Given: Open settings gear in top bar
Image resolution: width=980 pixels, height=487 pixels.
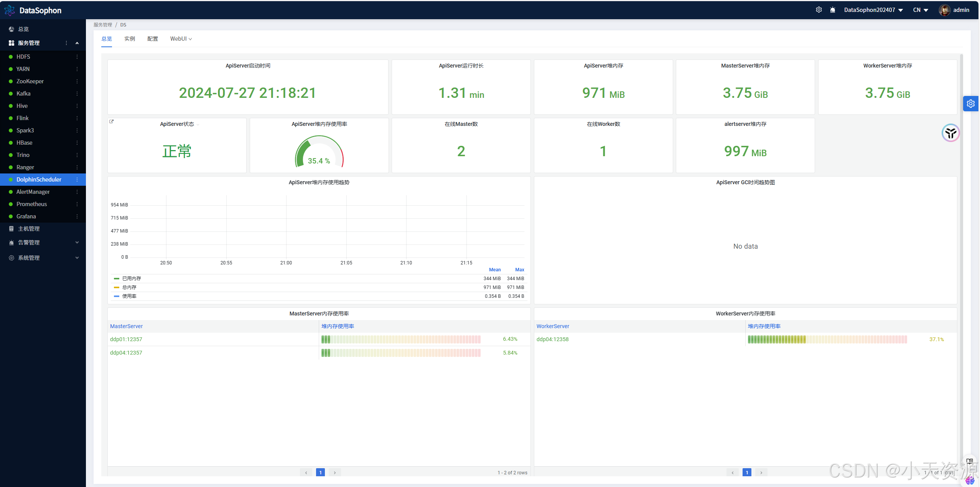Looking at the screenshot, I should (819, 10).
